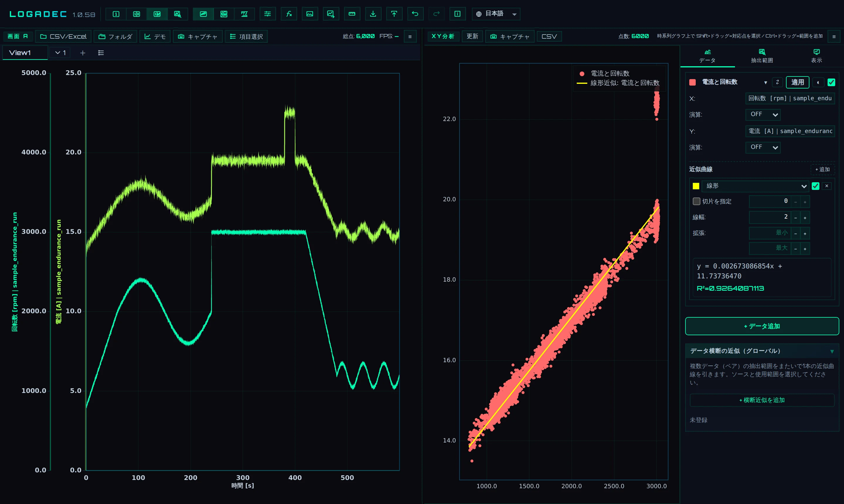Screen dimensions: 844x504
Task: Remove the 線形 fit with the × button
Action: pos(827,186)
